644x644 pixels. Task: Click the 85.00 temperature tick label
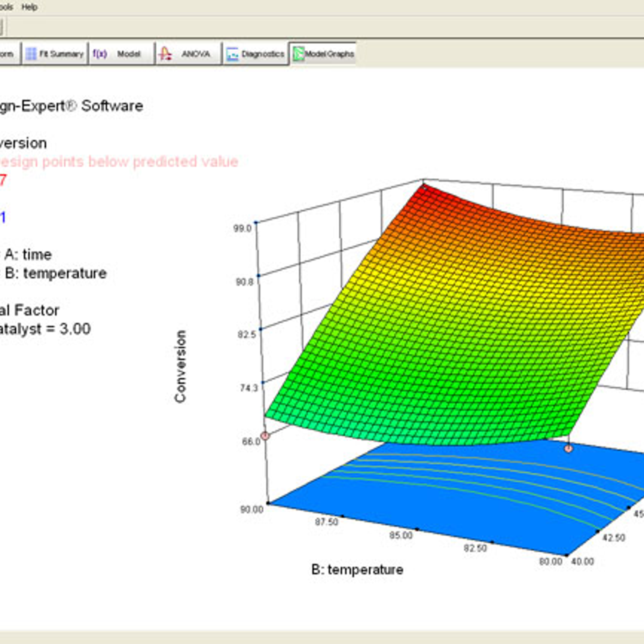tap(401, 535)
